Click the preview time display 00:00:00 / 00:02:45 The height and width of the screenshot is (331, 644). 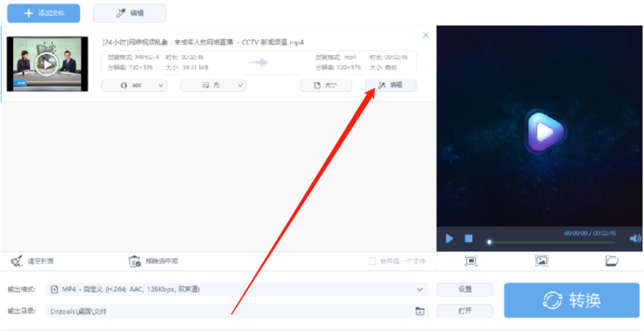tap(590, 233)
